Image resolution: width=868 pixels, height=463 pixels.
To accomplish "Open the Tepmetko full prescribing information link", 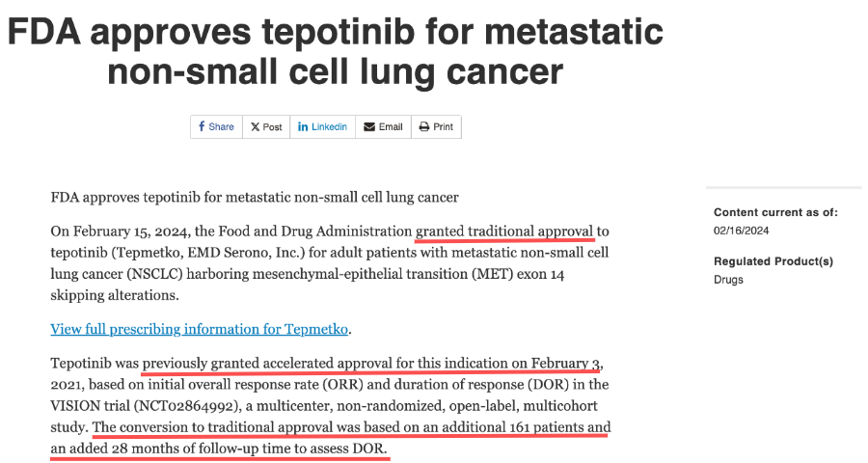I will point(200,329).
